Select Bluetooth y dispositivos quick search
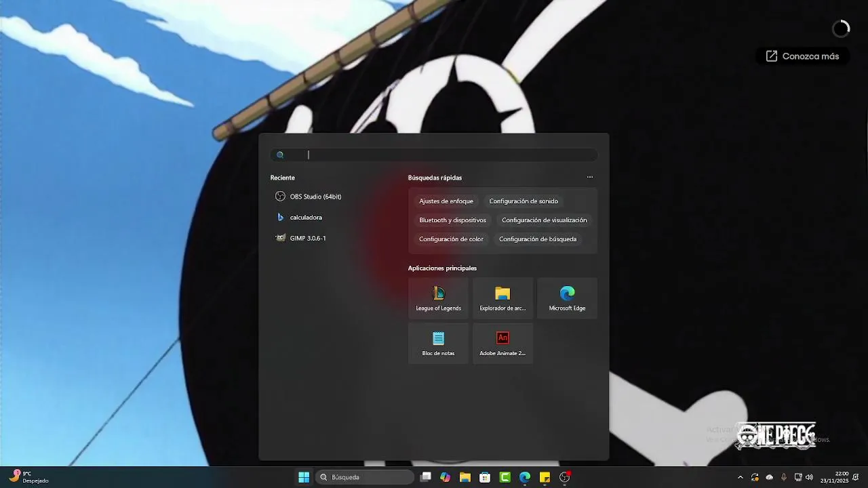The height and width of the screenshot is (488, 868). click(x=452, y=220)
